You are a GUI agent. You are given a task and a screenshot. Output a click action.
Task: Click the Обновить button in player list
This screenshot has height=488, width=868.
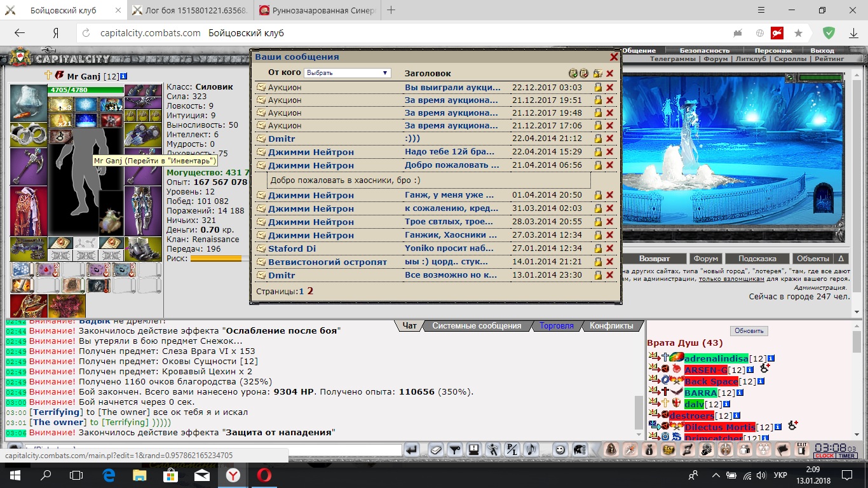point(749,331)
